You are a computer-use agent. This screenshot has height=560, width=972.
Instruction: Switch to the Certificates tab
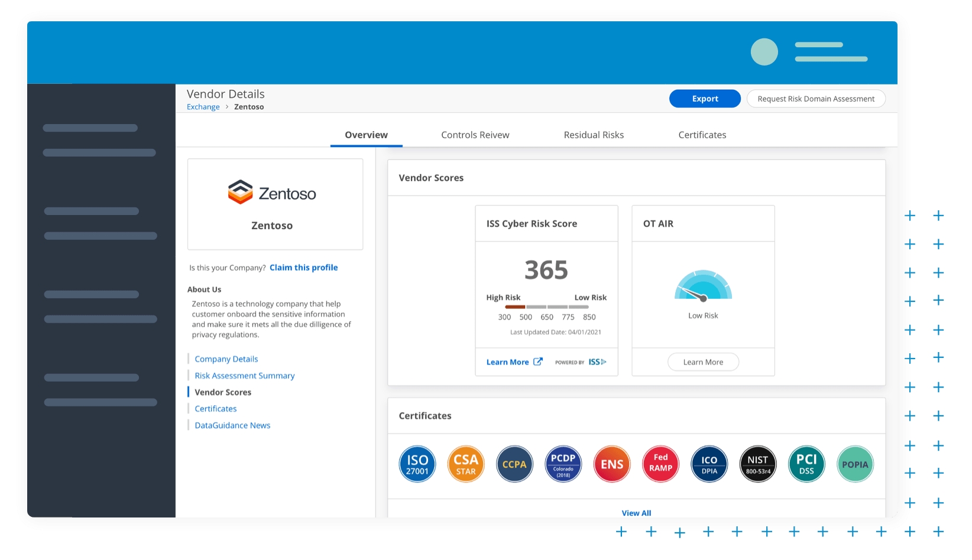(702, 135)
